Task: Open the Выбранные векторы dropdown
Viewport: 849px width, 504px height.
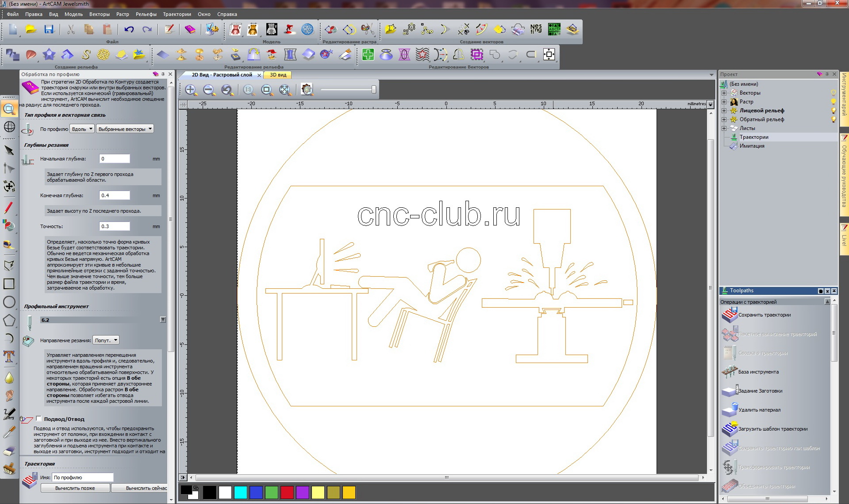Action: tap(125, 129)
